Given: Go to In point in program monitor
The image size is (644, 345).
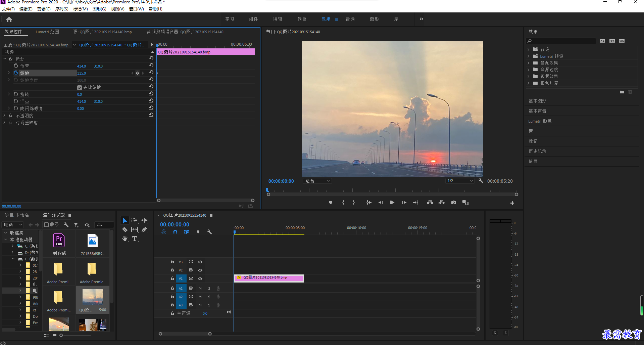Looking at the screenshot, I should [x=369, y=203].
